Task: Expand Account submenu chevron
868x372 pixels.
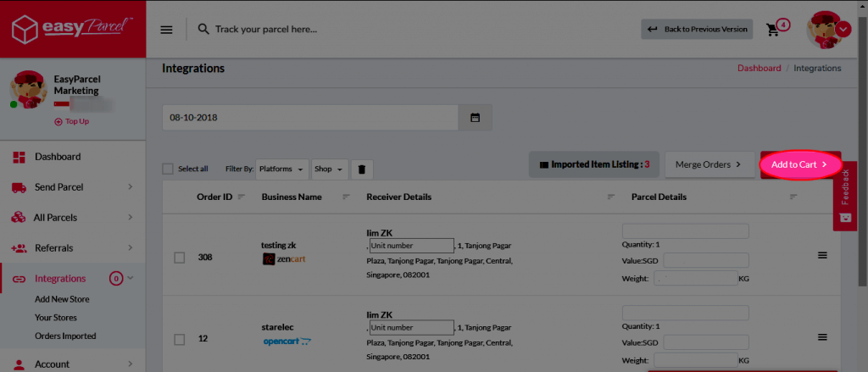Action: tap(130, 364)
